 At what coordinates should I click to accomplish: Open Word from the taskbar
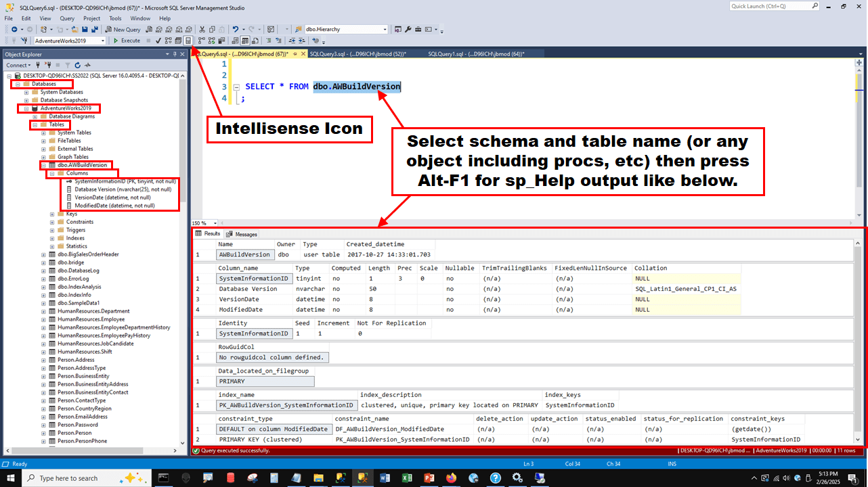click(385, 478)
